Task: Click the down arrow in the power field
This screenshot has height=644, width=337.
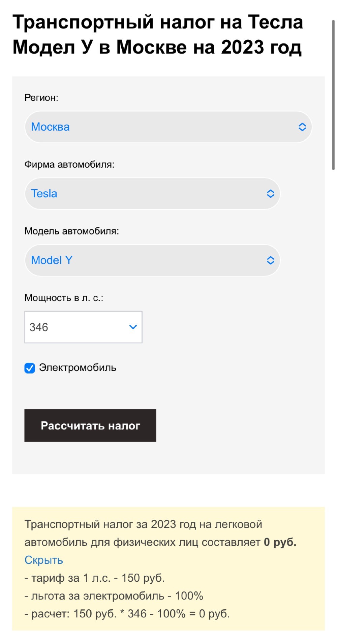Action: [x=133, y=327]
